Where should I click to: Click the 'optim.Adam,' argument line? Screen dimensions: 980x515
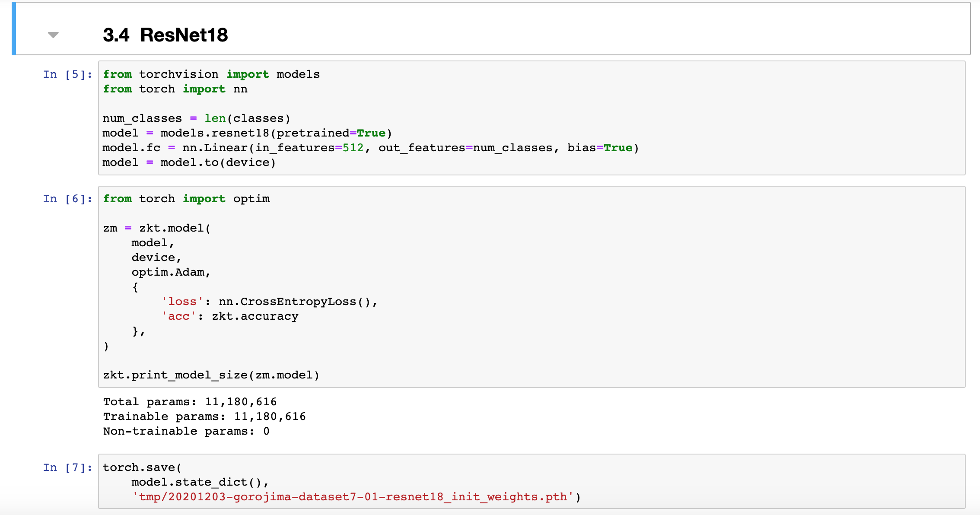[171, 272]
